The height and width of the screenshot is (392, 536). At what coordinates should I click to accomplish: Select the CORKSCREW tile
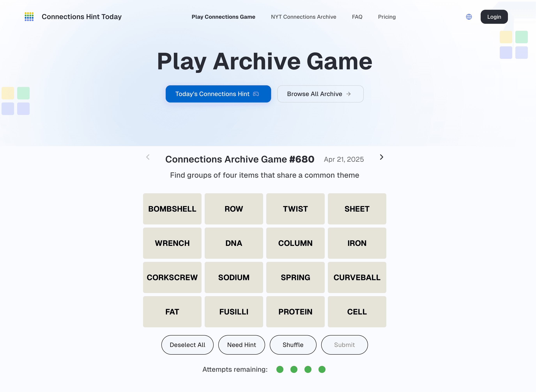point(172,277)
